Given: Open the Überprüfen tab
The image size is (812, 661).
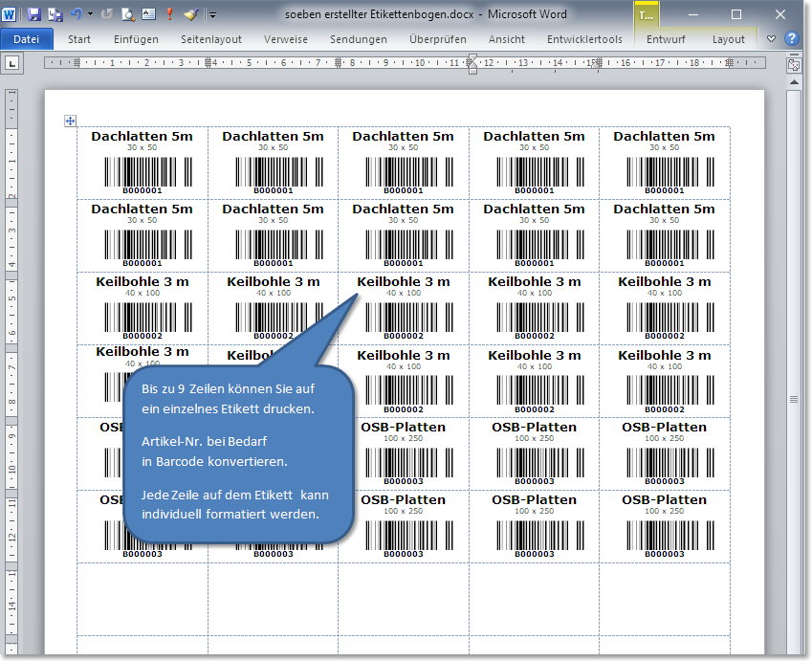Looking at the screenshot, I should pyautogui.click(x=438, y=39).
